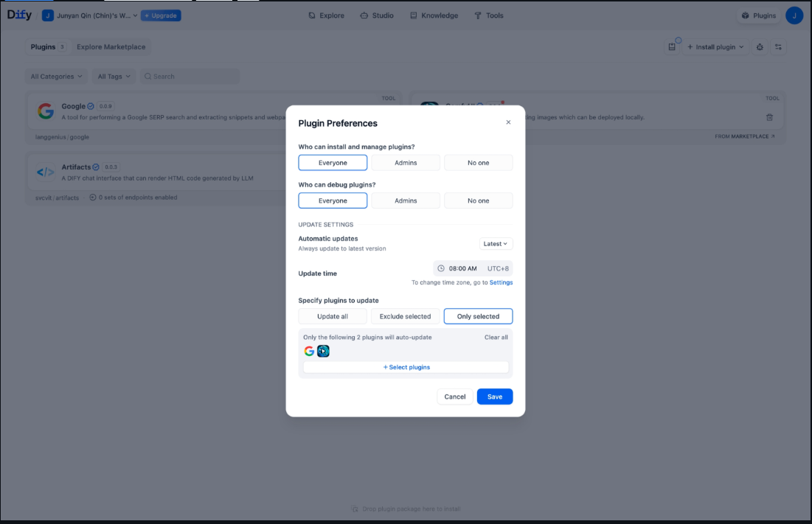Switch to Explore Marketplace tab

111,47
